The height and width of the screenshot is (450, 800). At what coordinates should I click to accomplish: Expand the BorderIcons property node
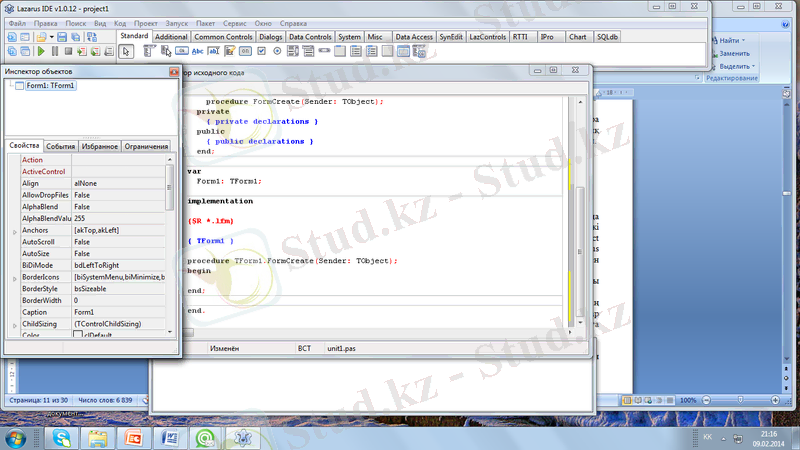point(14,277)
